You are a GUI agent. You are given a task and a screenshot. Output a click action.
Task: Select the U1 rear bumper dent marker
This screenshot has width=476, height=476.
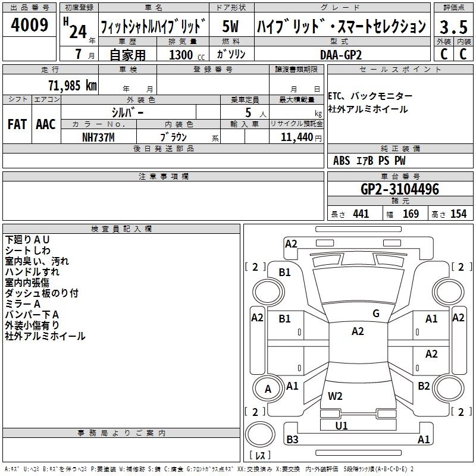pos(342,425)
